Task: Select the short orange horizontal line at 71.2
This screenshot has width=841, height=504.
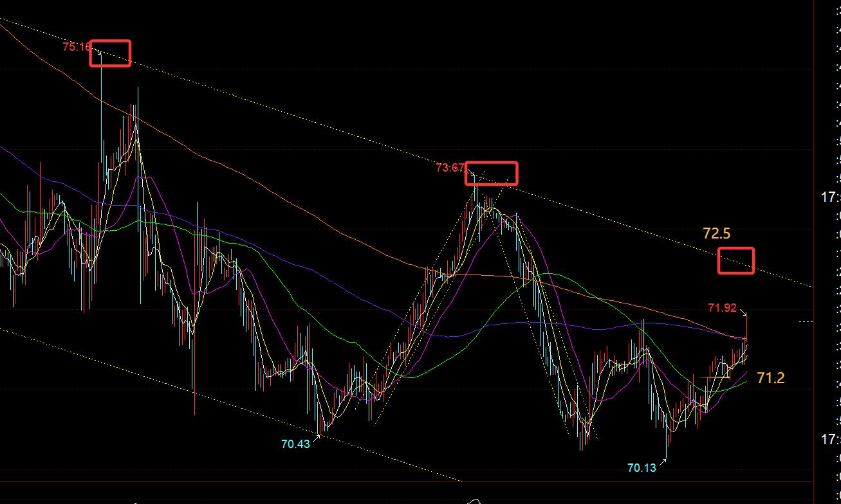Action: pos(715,377)
